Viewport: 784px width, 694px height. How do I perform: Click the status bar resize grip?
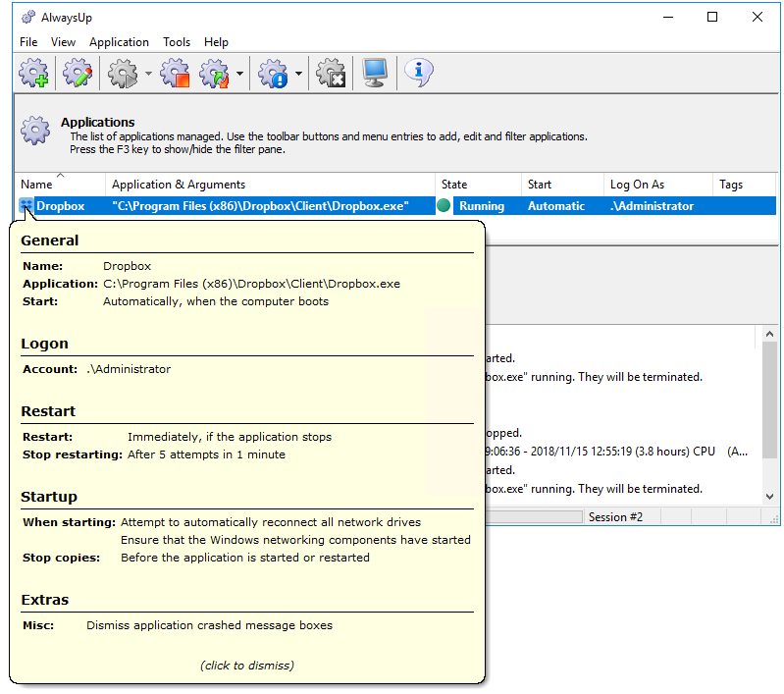pos(774,519)
